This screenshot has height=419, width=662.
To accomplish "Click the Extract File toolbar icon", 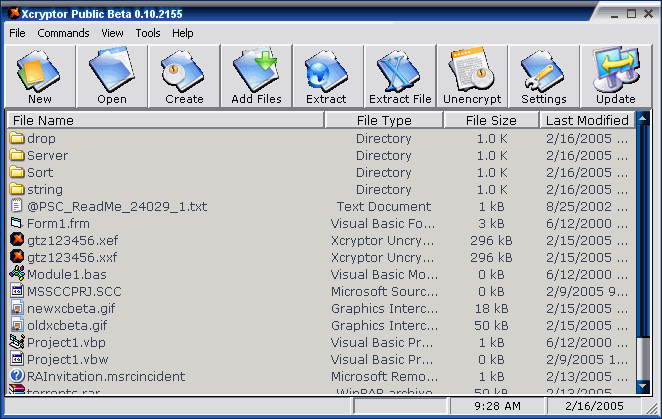I will click(x=400, y=76).
